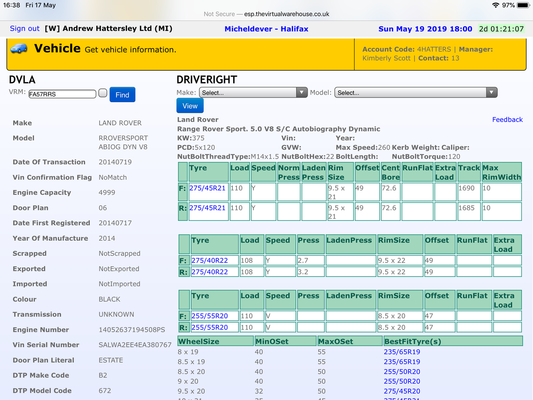
Task: Open 235/65R19 link for 8 x 19 wheel
Action: point(402,352)
